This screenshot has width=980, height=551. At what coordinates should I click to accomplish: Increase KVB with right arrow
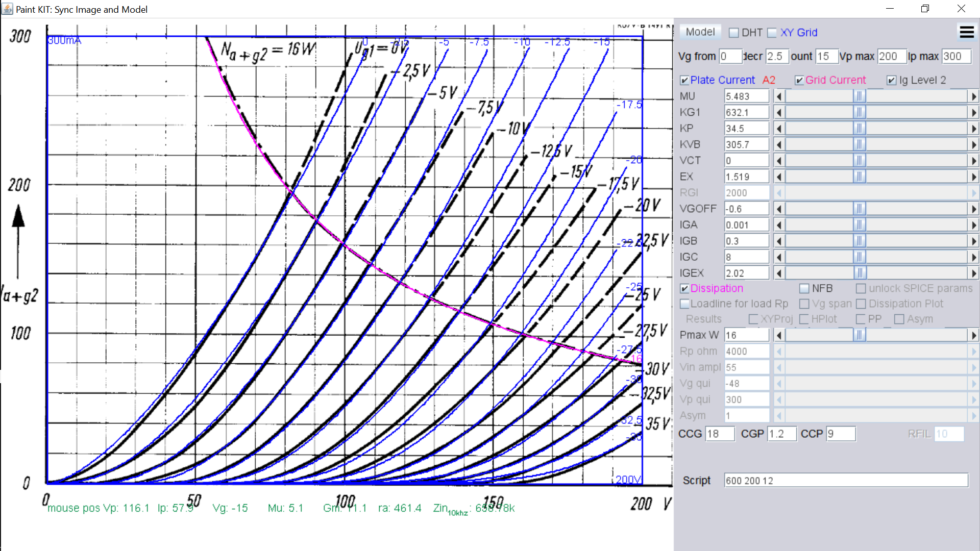click(x=973, y=144)
